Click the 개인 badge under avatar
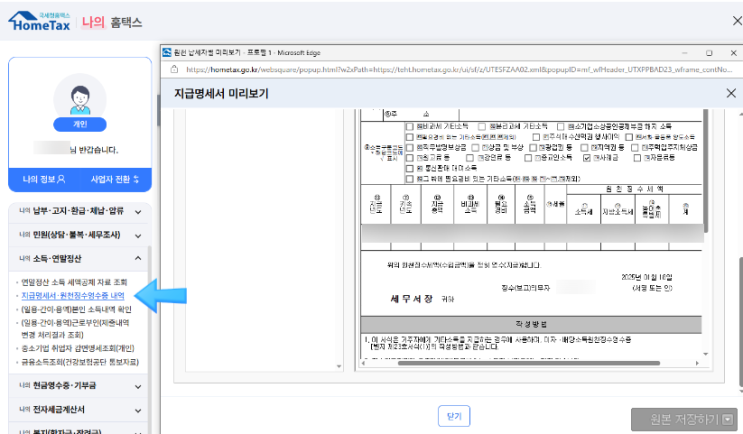 [x=80, y=124]
